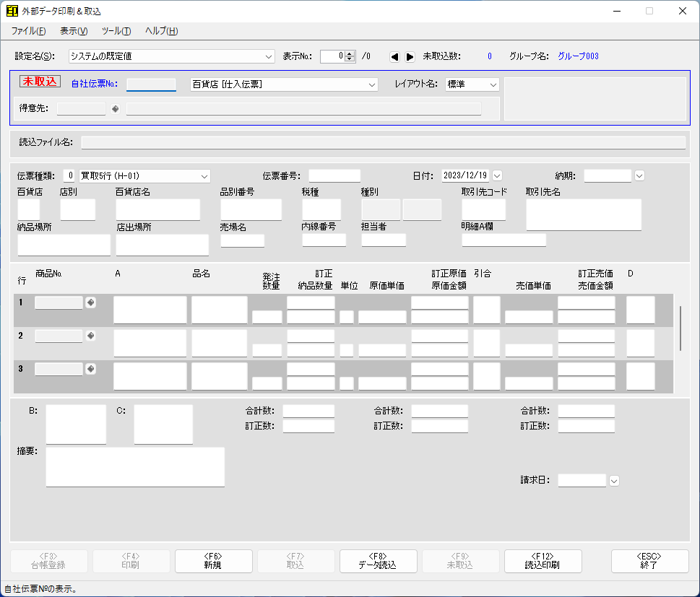Open the ファイル(F) menu
The width and height of the screenshot is (700, 597).
tap(28, 31)
